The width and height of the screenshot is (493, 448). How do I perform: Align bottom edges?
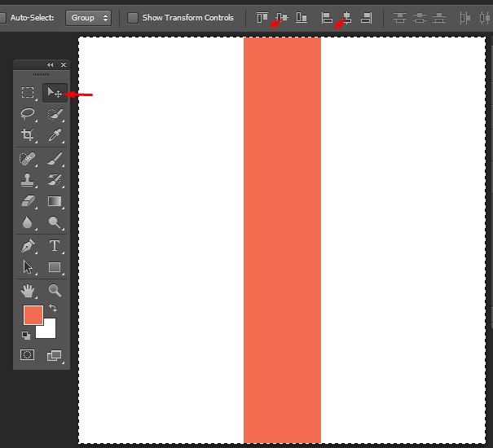pos(302,18)
